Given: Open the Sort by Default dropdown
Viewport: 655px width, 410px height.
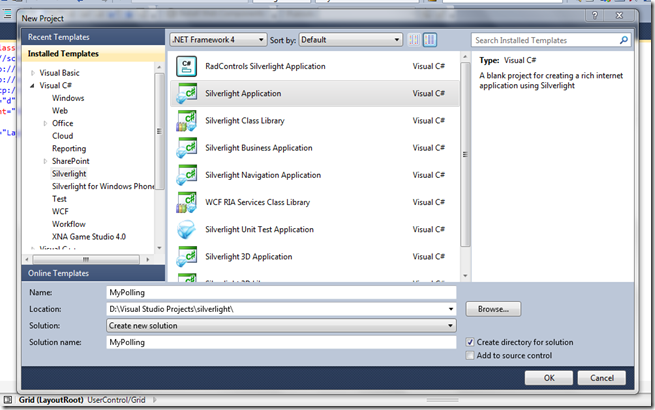Looking at the screenshot, I should (x=350, y=40).
